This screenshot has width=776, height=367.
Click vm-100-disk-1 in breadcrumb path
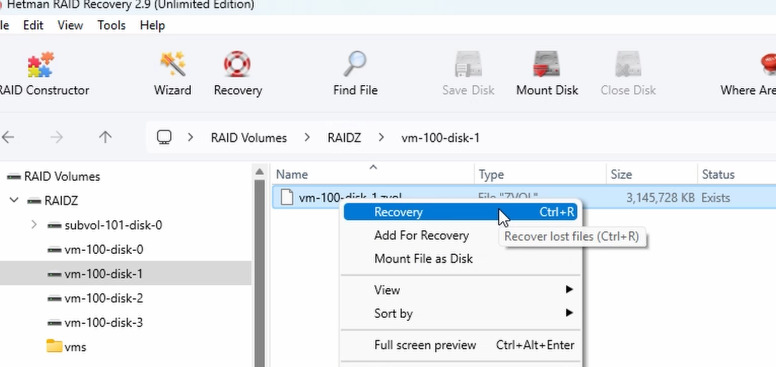coord(440,138)
